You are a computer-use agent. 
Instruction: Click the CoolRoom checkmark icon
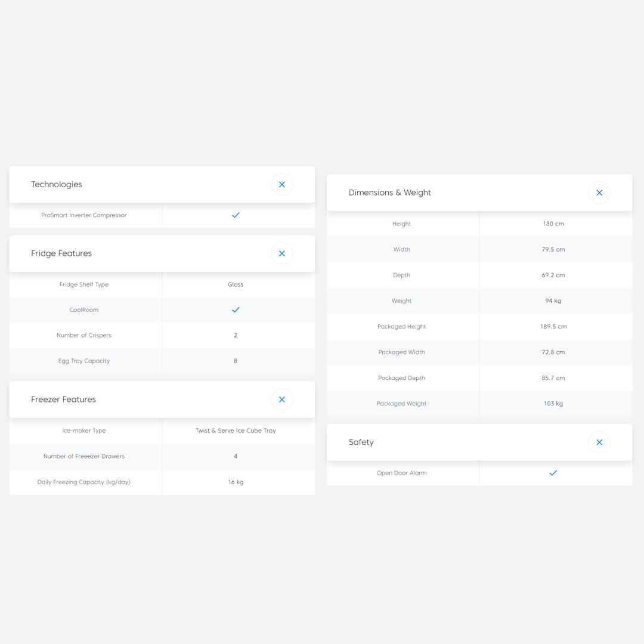pos(236,310)
